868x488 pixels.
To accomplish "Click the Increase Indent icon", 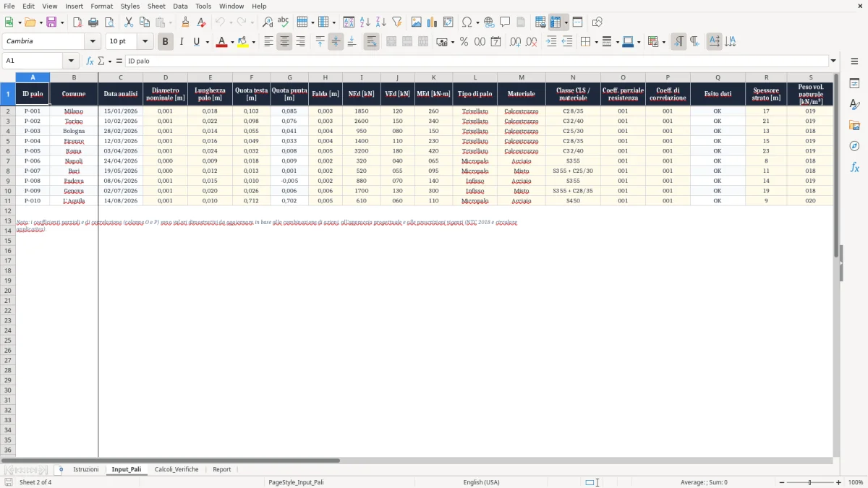I will (x=551, y=42).
